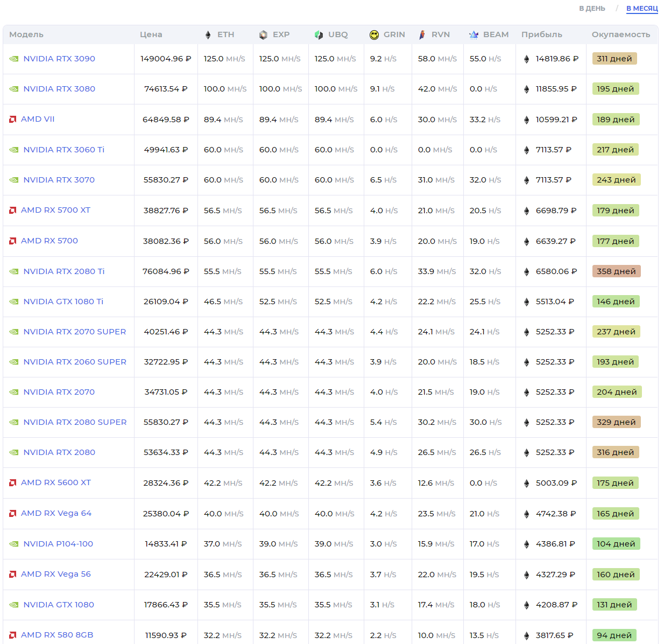Sort by Модель column header

26,34
